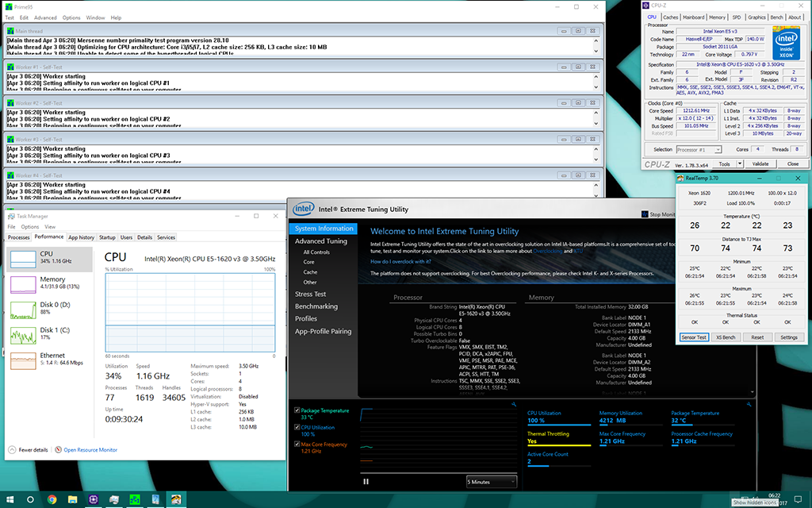Click the scroll-up arrow in Worker #2 log
812x508 pixels.
click(596, 113)
